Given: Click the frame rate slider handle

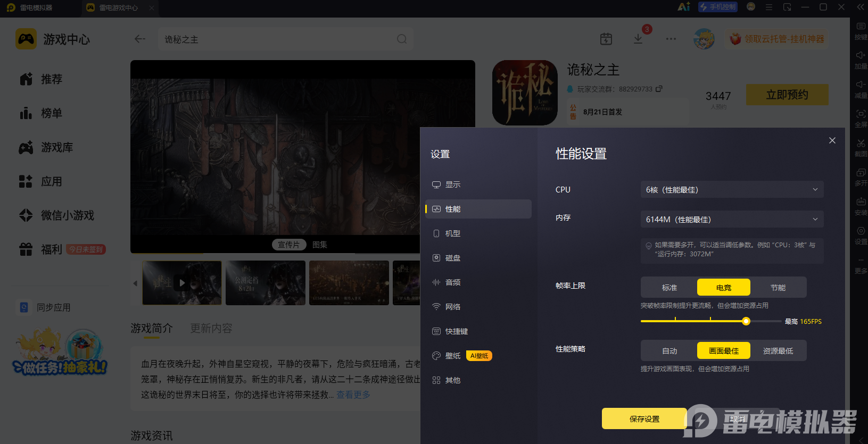Looking at the screenshot, I should (746, 321).
